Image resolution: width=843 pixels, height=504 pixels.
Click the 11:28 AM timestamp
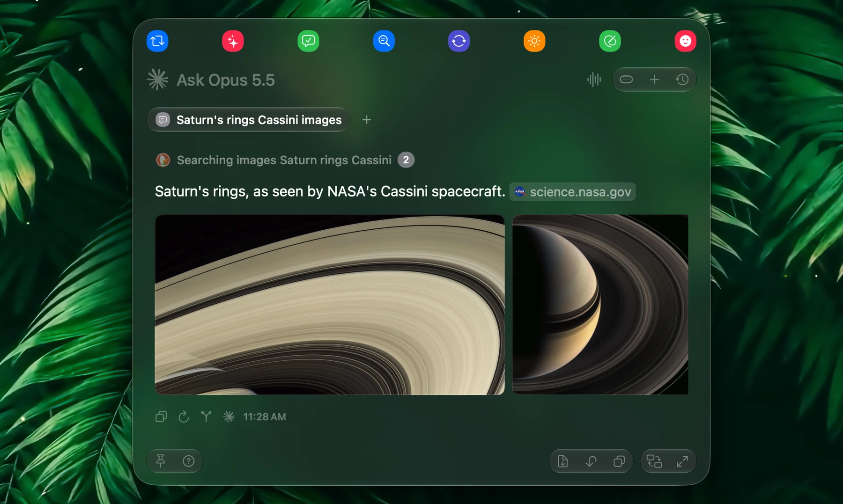click(x=265, y=416)
